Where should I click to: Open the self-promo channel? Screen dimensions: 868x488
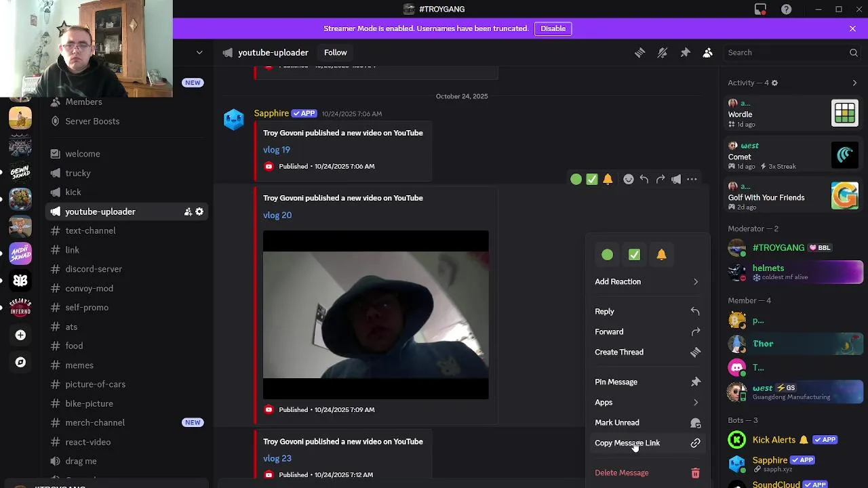128,307
